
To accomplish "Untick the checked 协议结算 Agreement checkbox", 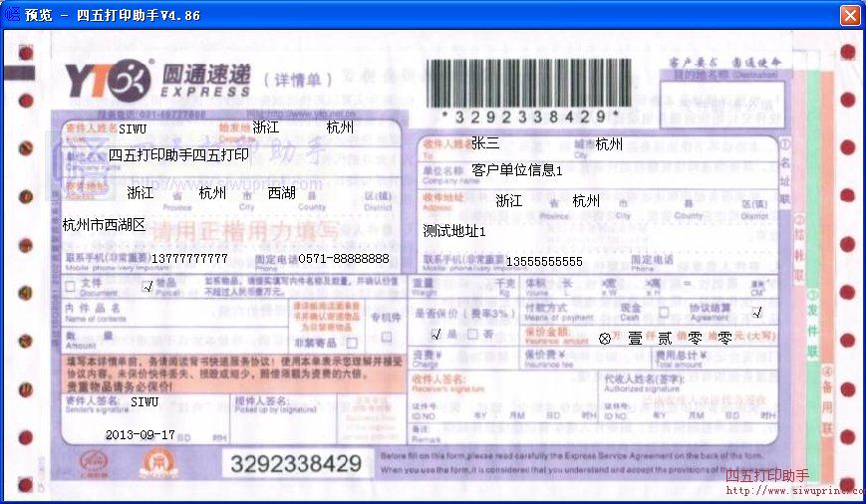I will [756, 313].
